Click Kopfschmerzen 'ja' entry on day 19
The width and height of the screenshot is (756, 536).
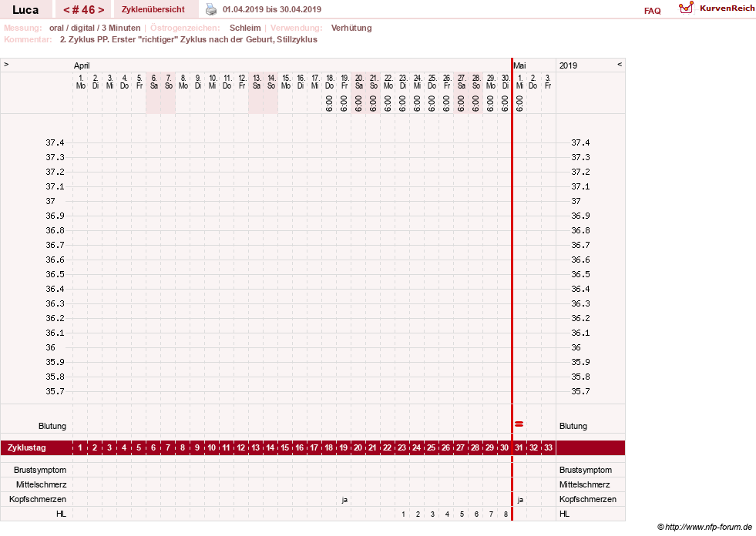(x=344, y=499)
